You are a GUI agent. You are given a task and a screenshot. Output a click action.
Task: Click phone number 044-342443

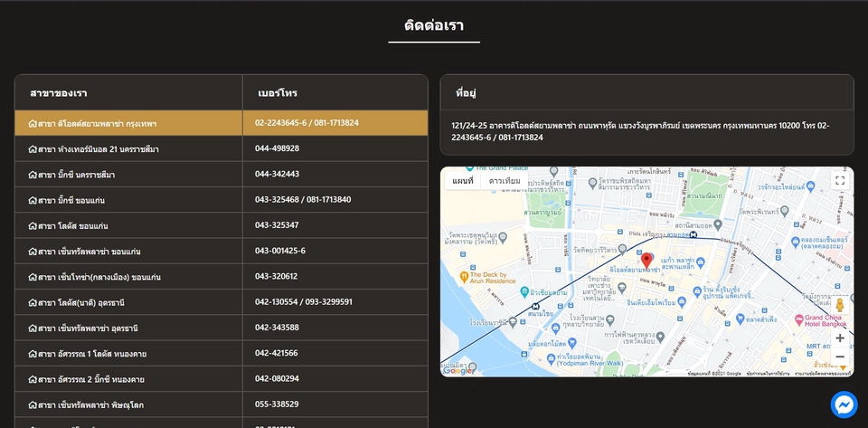277,174
